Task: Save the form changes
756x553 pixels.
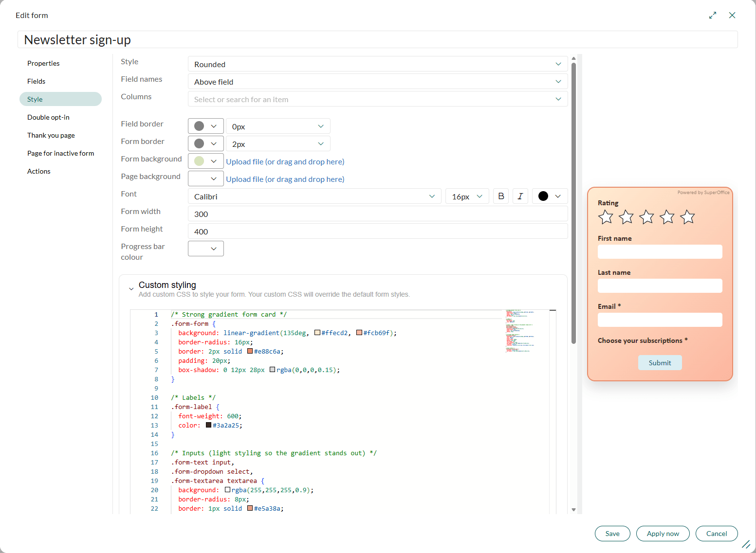Action: pos(612,533)
